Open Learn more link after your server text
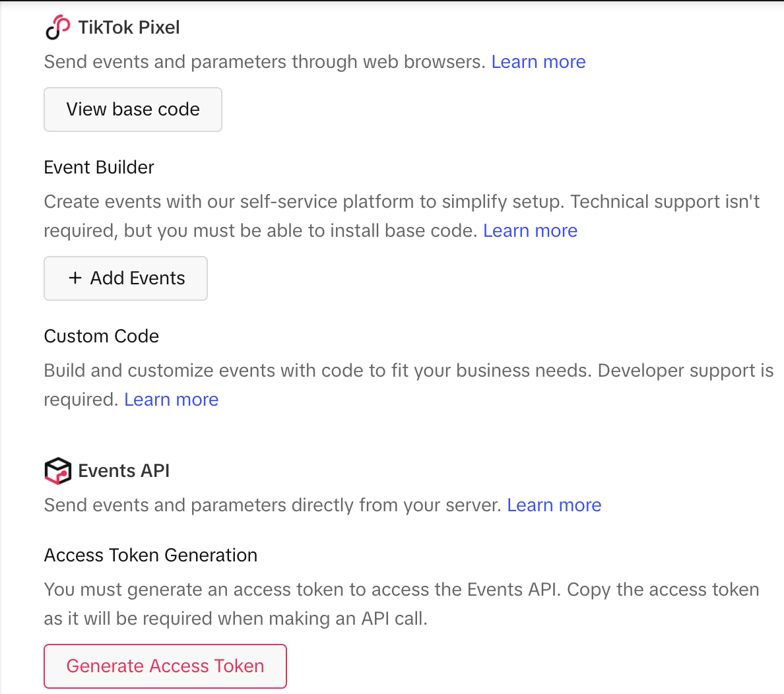 click(554, 505)
